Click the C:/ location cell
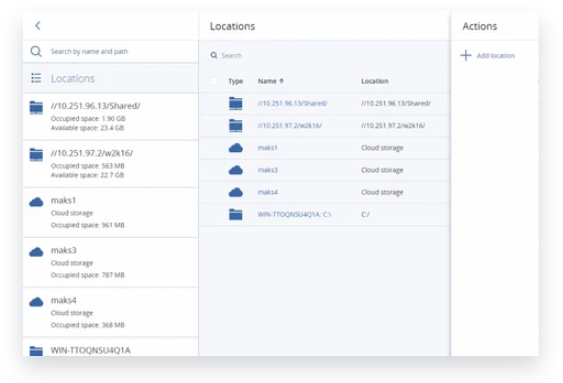 [365, 214]
